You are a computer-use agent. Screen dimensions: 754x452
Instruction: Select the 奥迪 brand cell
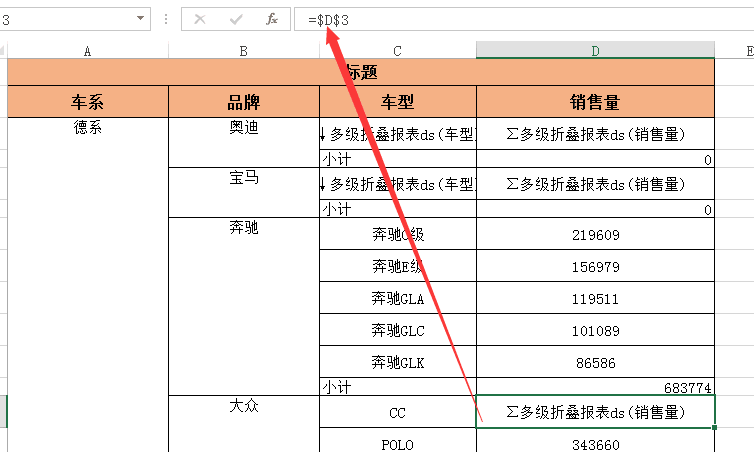pos(244,143)
